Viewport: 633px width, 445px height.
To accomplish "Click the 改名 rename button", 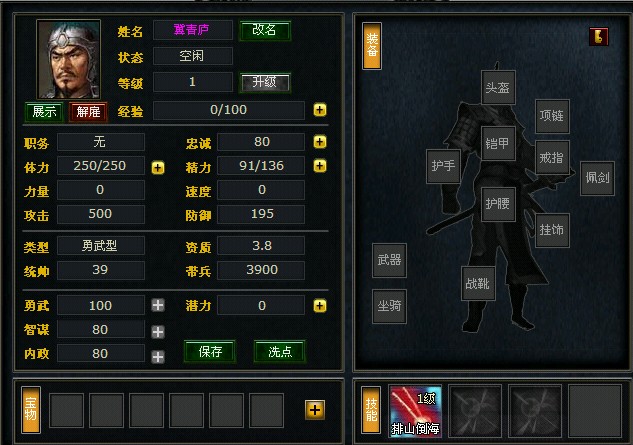I will click(x=265, y=31).
